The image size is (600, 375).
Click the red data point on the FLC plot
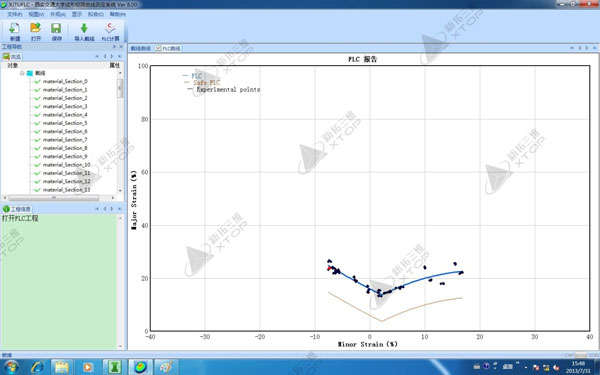pos(329,268)
